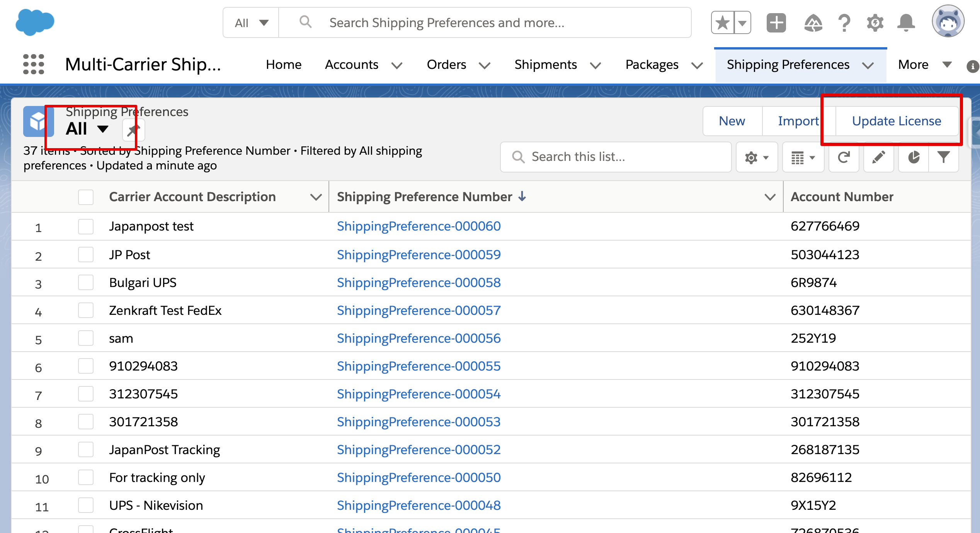Open the Trailhead guidance icon
Image resolution: width=980 pixels, height=533 pixels.
[x=813, y=23]
